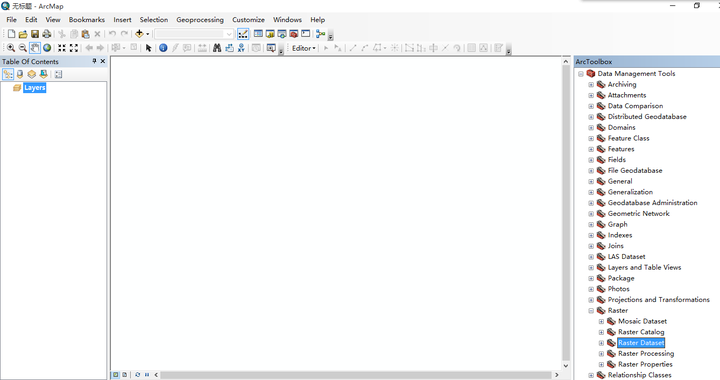Close the Table Of Contents panel
The width and height of the screenshot is (720, 380).
pyautogui.click(x=103, y=61)
